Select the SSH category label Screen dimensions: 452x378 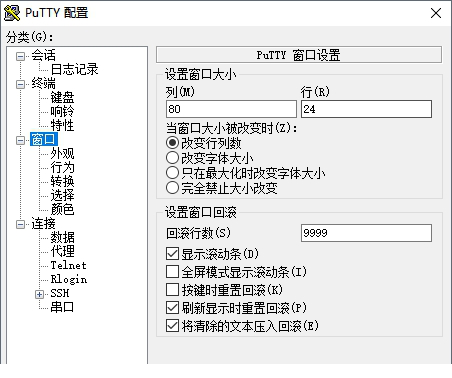(60, 293)
